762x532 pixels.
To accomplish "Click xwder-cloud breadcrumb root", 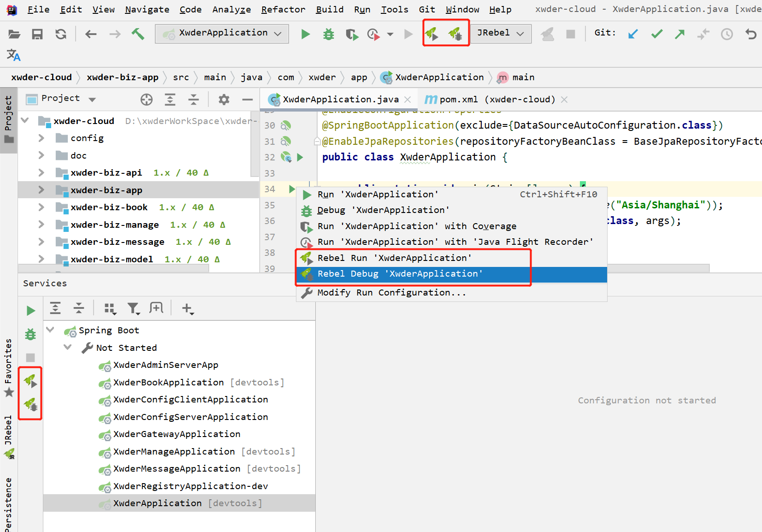I will [x=41, y=77].
